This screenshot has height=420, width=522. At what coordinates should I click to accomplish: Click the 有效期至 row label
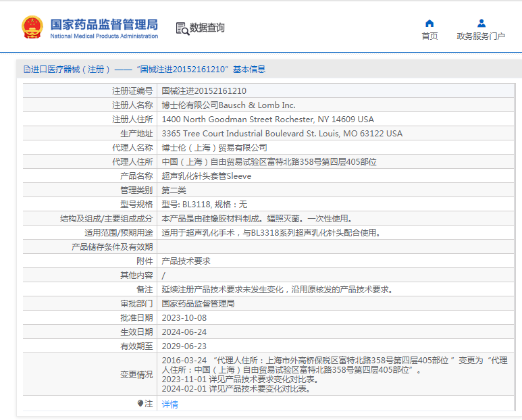click(x=136, y=346)
